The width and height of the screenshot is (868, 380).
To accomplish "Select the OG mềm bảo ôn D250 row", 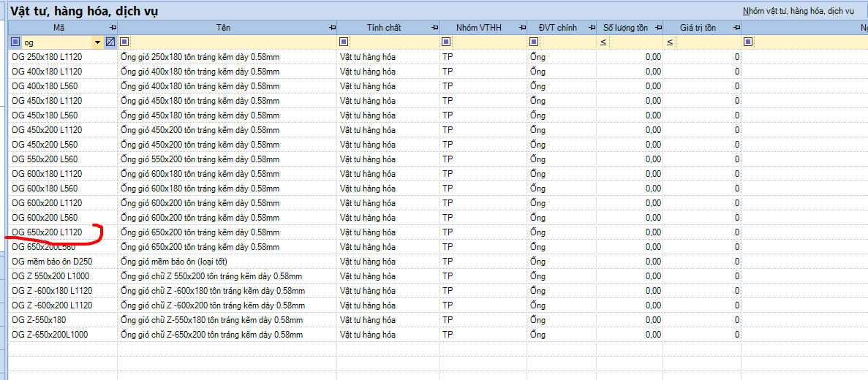I will coord(51,262).
